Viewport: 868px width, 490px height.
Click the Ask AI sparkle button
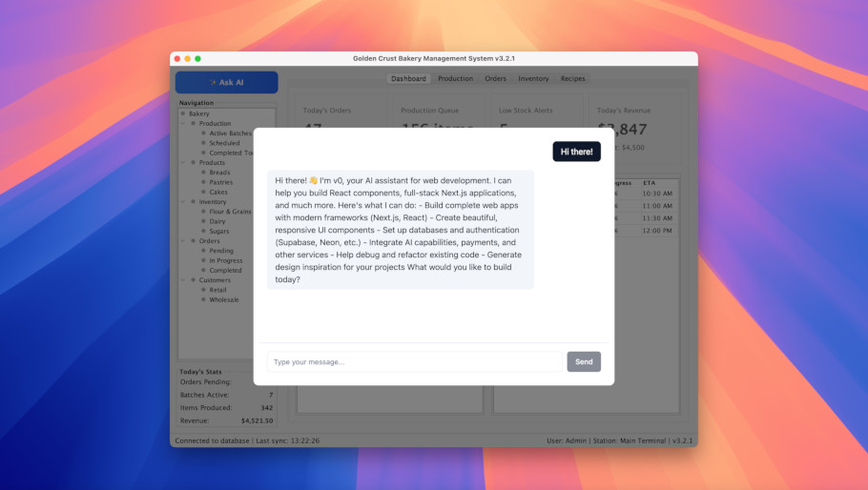tap(226, 83)
